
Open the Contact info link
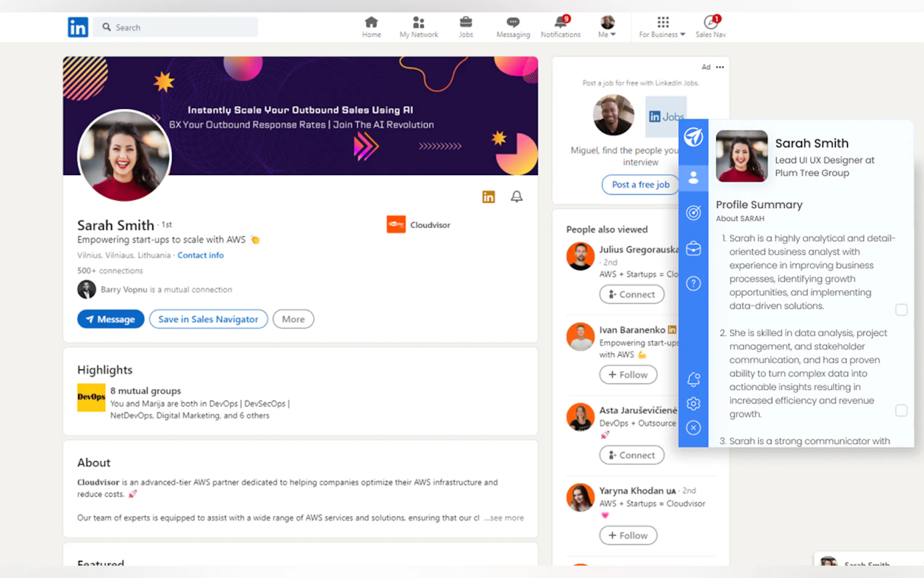[x=200, y=255]
